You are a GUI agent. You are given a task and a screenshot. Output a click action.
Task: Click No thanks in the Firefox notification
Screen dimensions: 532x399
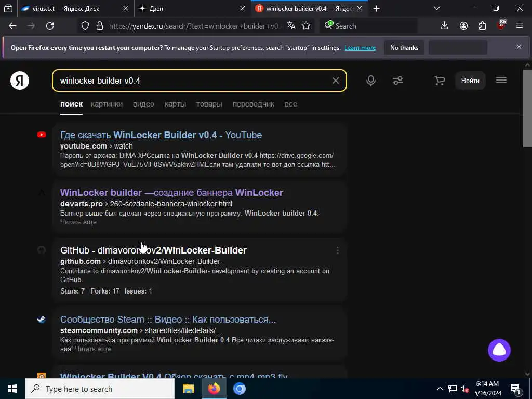click(x=404, y=48)
